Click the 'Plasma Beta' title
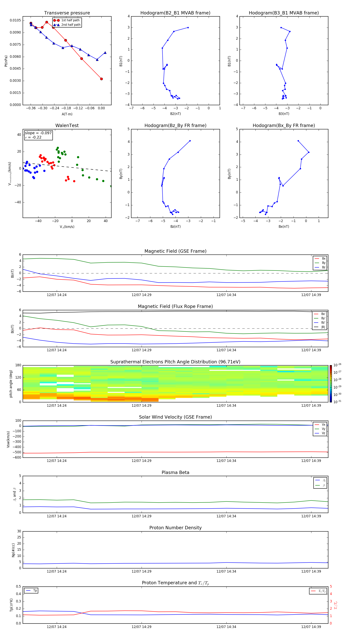Screen dimensions: 351x644 [175, 472]
